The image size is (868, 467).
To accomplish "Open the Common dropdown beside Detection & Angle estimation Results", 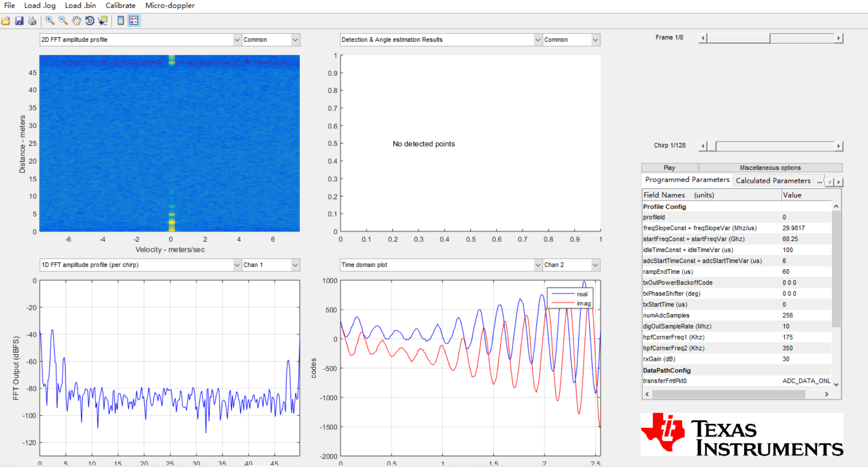I will tap(571, 40).
